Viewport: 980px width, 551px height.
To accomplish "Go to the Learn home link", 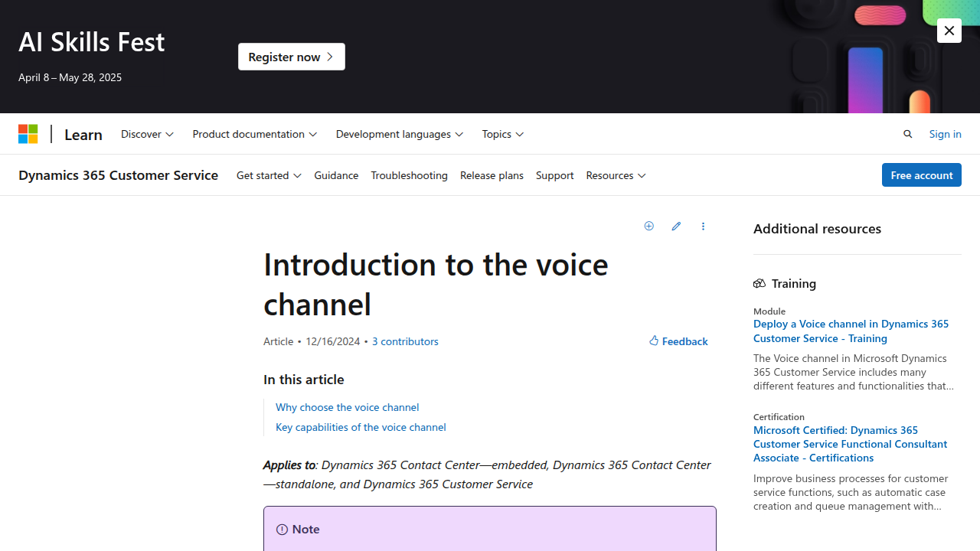I will point(83,134).
